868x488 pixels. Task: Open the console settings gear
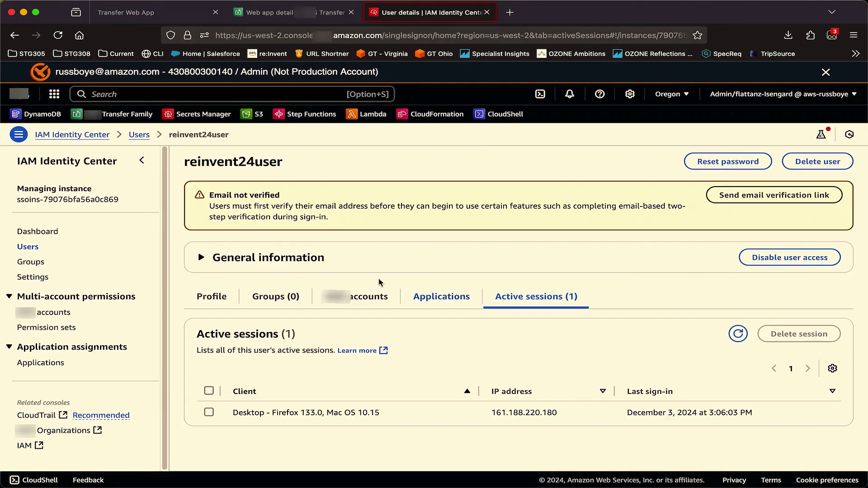630,94
